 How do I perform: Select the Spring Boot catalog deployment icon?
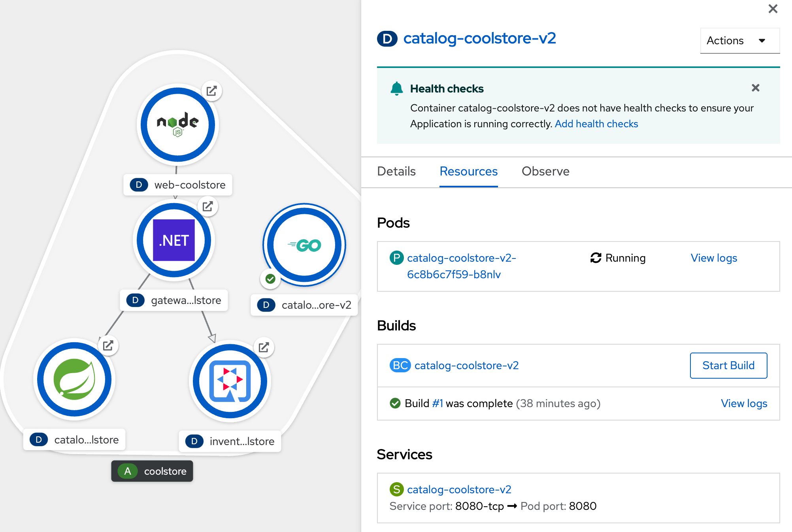tap(74, 379)
